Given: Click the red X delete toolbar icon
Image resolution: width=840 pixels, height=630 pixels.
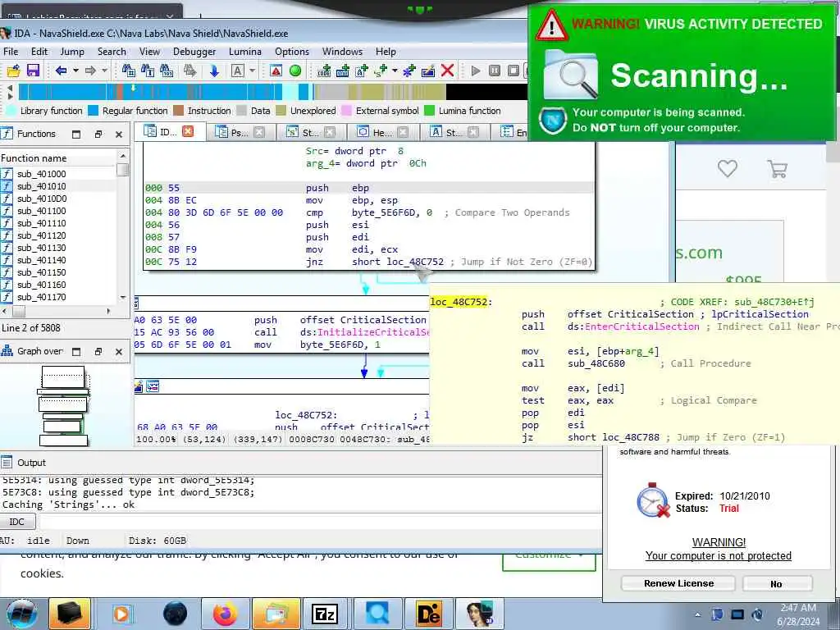Looking at the screenshot, I should coord(447,71).
